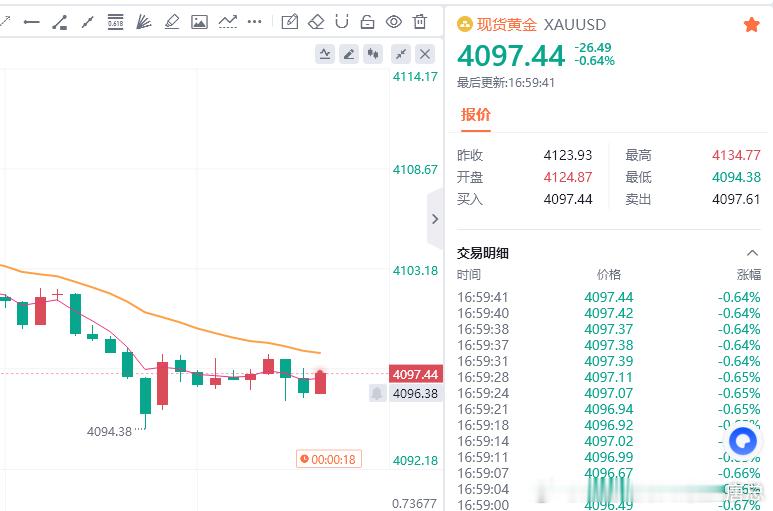Select the Fibonacci 0.618 retracement tool

point(115,22)
